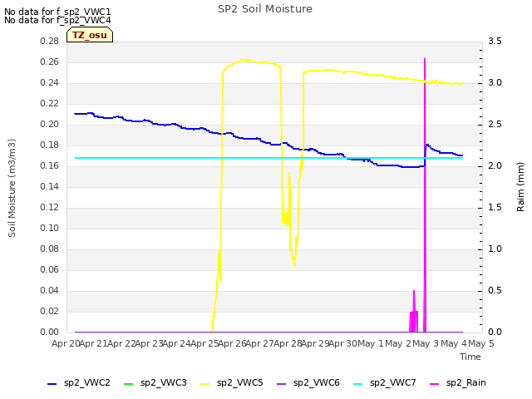Viewport: 532px width, 399px height.
Task: Click the purple sp2_VWC6 legend swatch
Action: click(x=282, y=384)
